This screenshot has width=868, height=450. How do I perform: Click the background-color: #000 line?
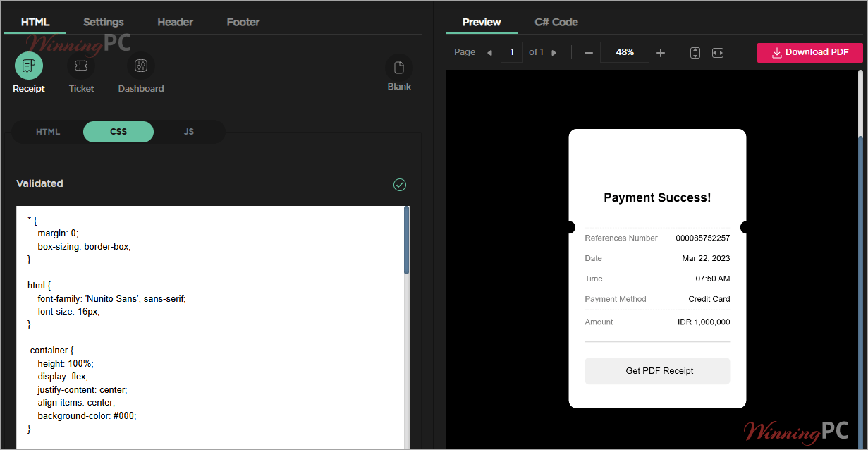pos(87,415)
